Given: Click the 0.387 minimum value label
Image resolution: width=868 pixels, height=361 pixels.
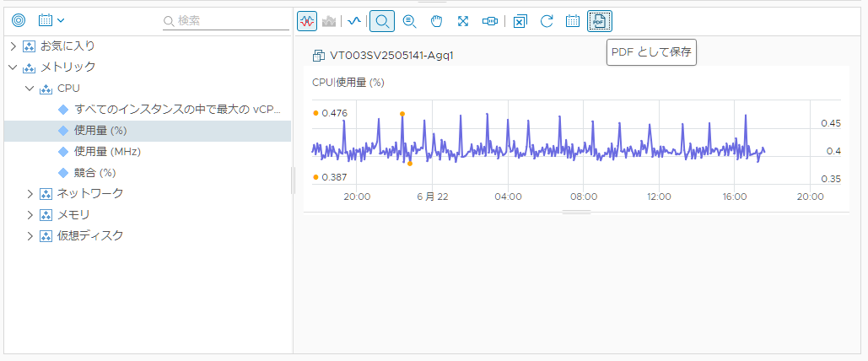Looking at the screenshot, I should pyautogui.click(x=334, y=177).
